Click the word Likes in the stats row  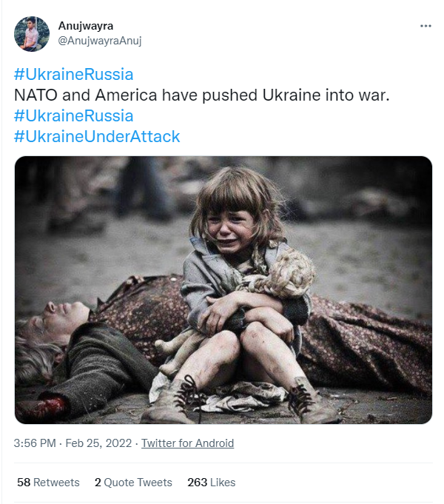tap(223, 483)
